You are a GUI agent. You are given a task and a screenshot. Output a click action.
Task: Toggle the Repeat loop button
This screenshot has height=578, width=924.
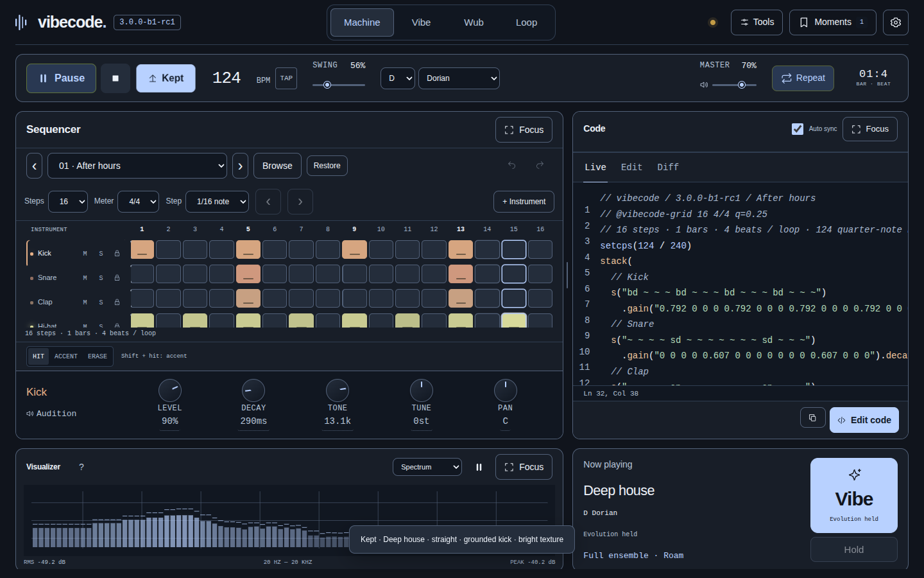(803, 78)
